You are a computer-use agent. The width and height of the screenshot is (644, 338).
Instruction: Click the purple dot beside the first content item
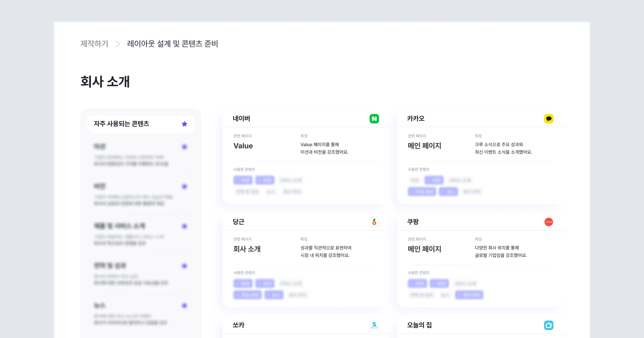[x=184, y=147]
